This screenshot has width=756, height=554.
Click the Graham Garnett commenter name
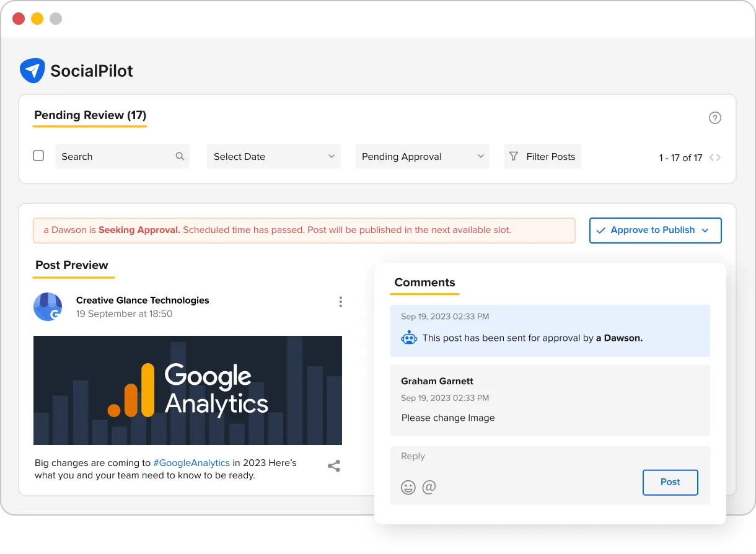[437, 381]
